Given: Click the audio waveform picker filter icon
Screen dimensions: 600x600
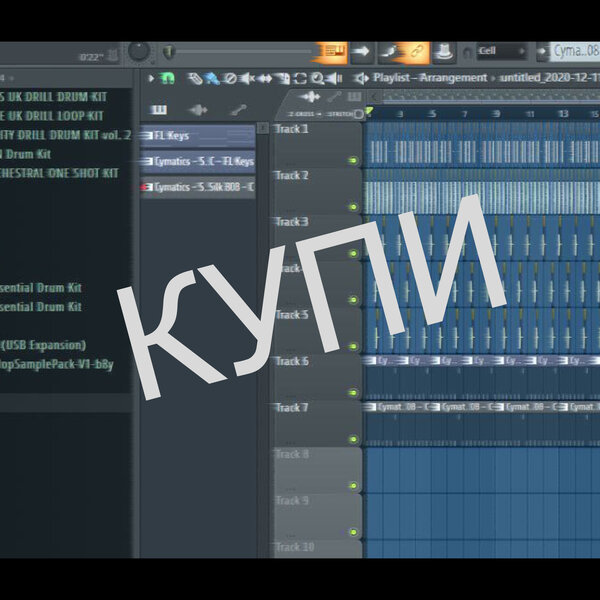Looking at the screenshot, I should click(x=198, y=109).
